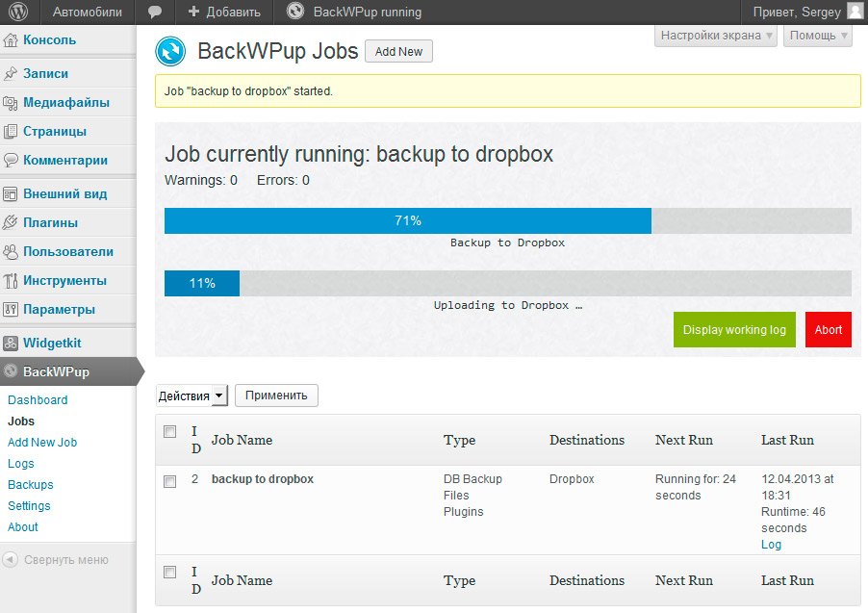Viewport: 868px width, 613px height.
Task: Click the plus icon next to Добавить
Action: tap(193, 12)
